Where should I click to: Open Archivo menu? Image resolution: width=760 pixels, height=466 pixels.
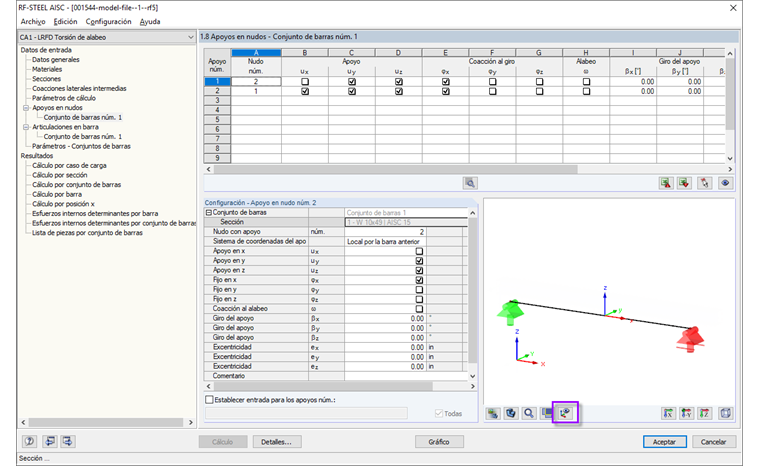[x=33, y=21]
